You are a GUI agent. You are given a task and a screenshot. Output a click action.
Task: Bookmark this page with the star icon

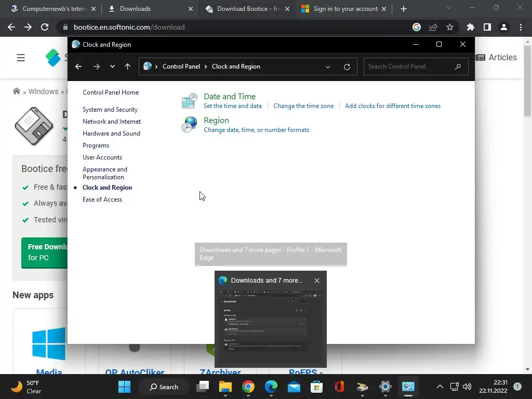click(449, 27)
